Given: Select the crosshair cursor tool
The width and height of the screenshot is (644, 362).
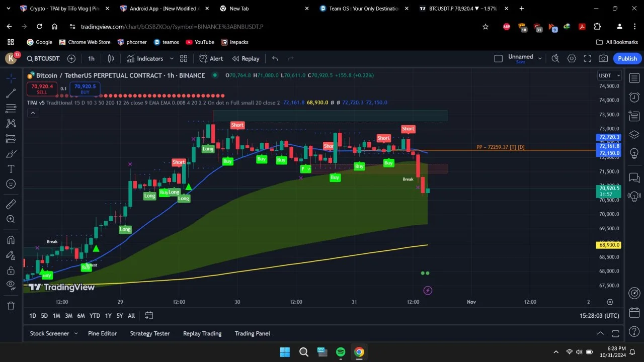Looking at the screenshot, I should 11,78.
